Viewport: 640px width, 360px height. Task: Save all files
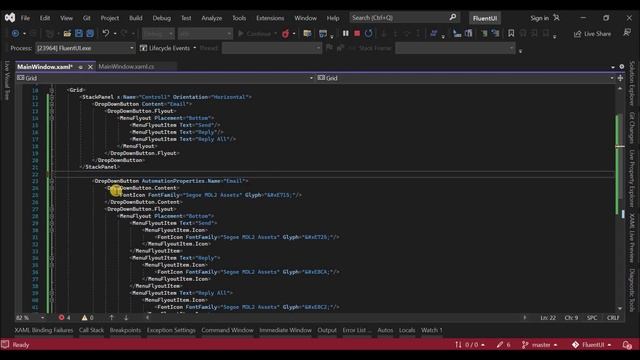pyautogui.click(x=90, y=33)
